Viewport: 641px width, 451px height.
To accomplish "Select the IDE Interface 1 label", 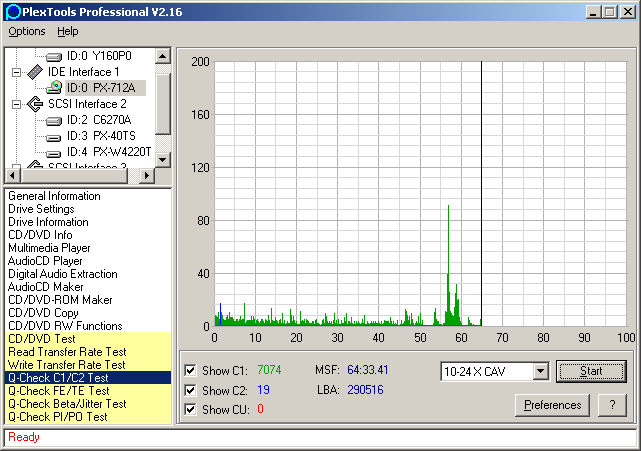I will pyautogui.click(x=83, y=72).
